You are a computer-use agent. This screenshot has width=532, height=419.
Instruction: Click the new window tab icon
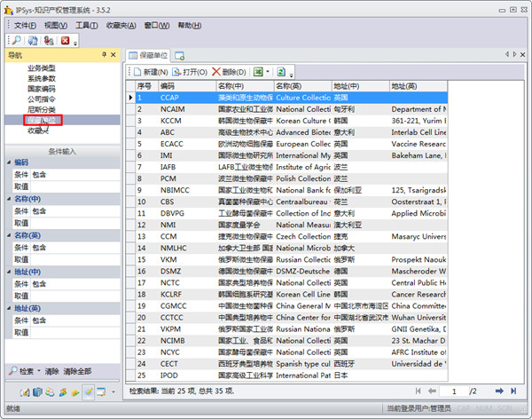click(179, 55)
